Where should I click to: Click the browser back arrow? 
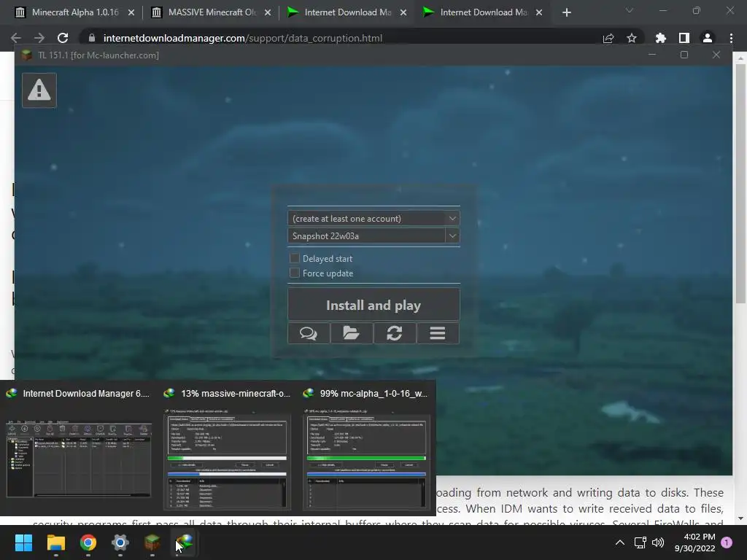tap(16, 38)
